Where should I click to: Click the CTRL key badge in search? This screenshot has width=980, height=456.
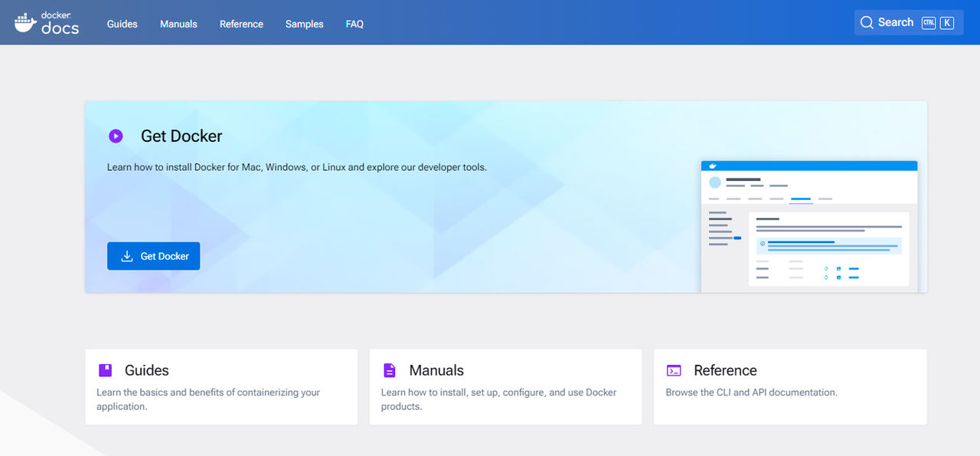pyautogui.click(x=929, y=22)
